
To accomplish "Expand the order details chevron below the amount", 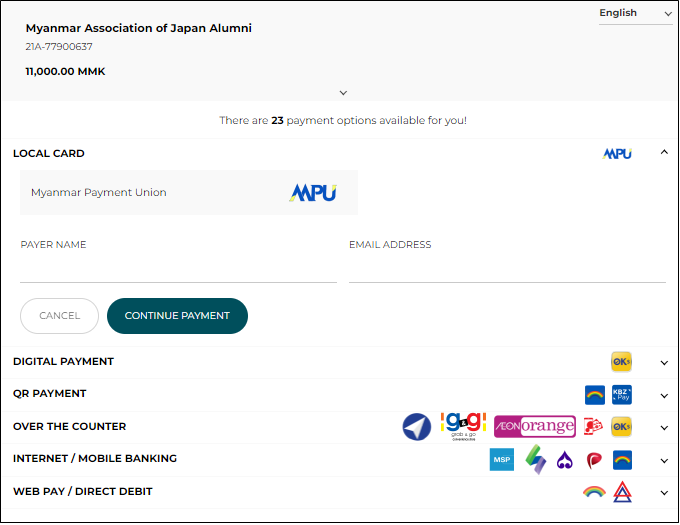I will (x=343, y=93).
